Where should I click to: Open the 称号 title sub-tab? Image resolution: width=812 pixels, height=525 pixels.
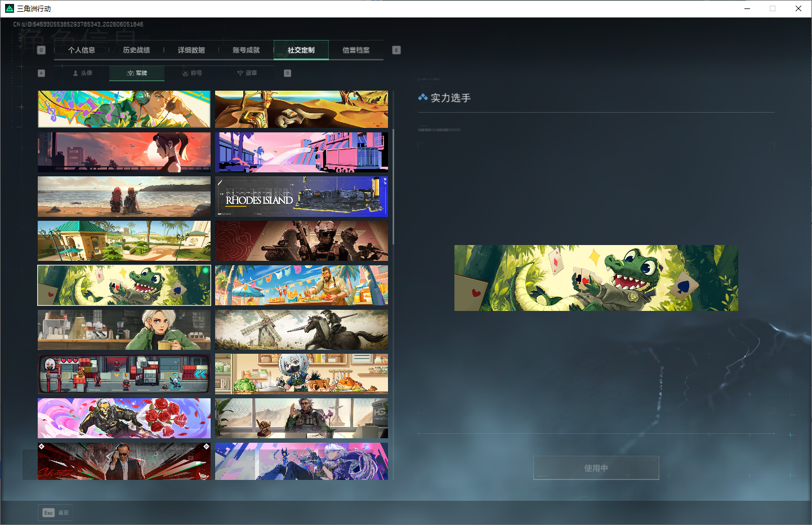(192, 73)
